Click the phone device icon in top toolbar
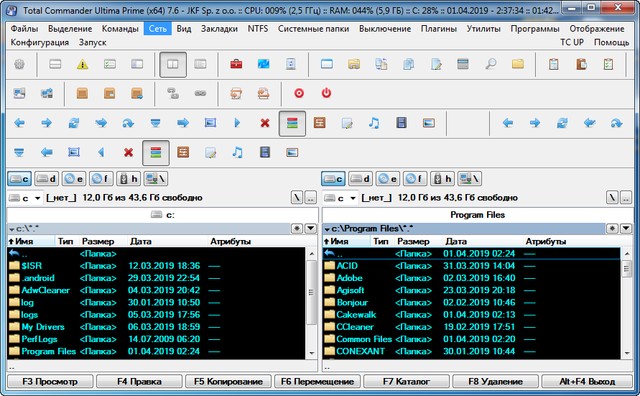 click(291, 64)
